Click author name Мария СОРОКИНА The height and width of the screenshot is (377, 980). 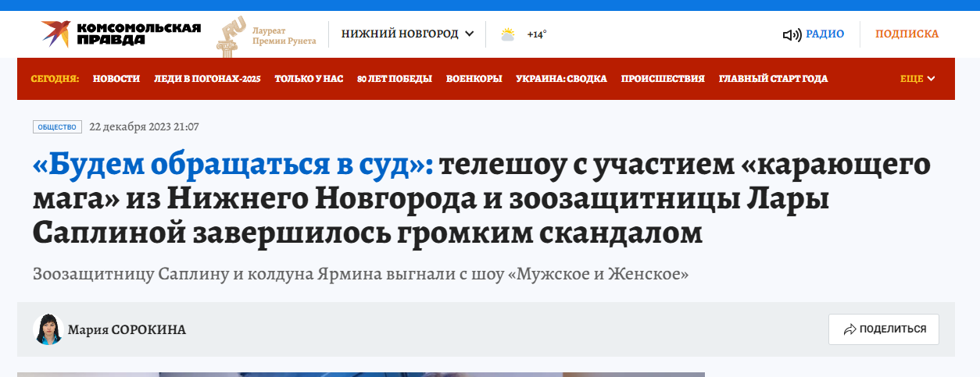127,329
